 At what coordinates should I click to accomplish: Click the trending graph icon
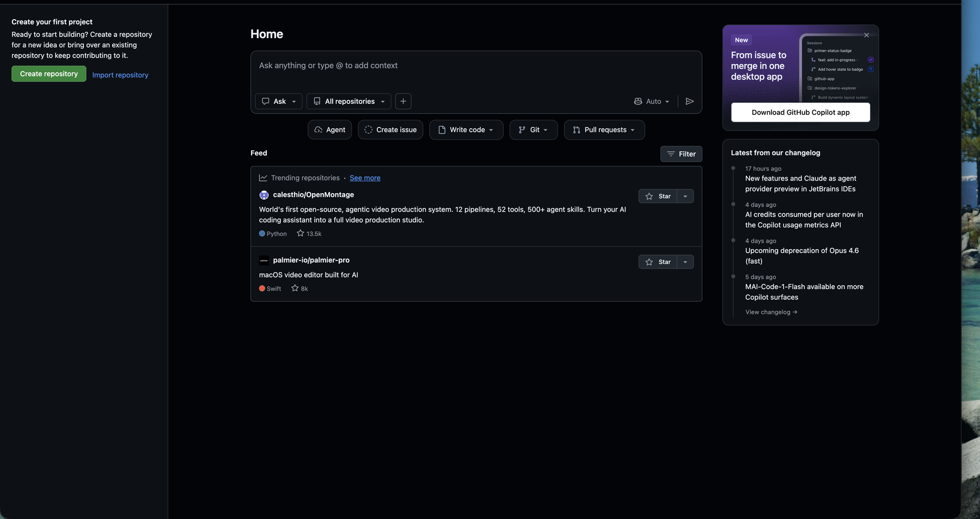[x=263, y=178]
